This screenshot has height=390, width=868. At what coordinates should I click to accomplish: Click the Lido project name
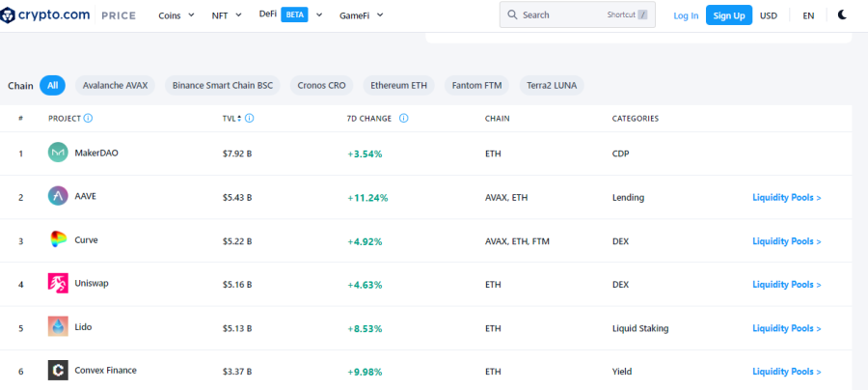coord(83,326)
